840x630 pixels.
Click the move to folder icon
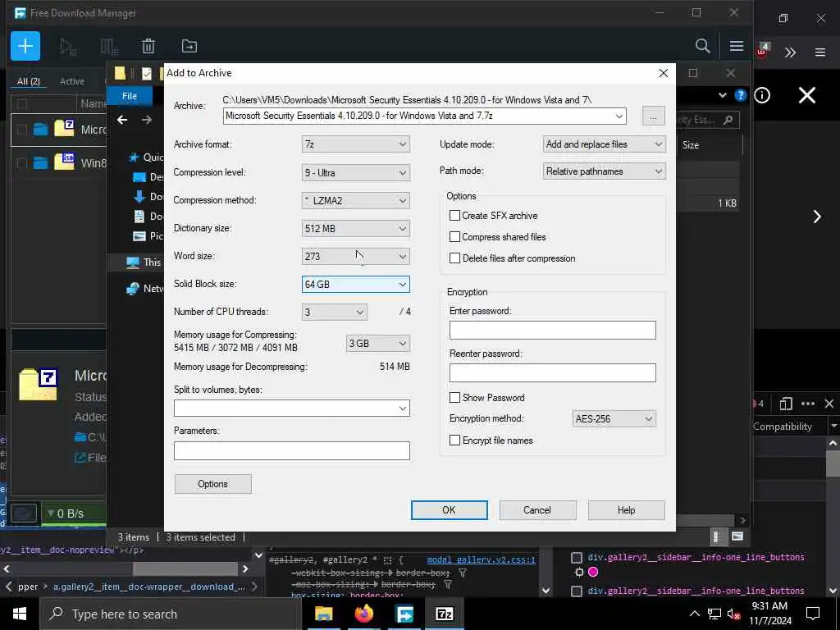[x=189, y=46]
